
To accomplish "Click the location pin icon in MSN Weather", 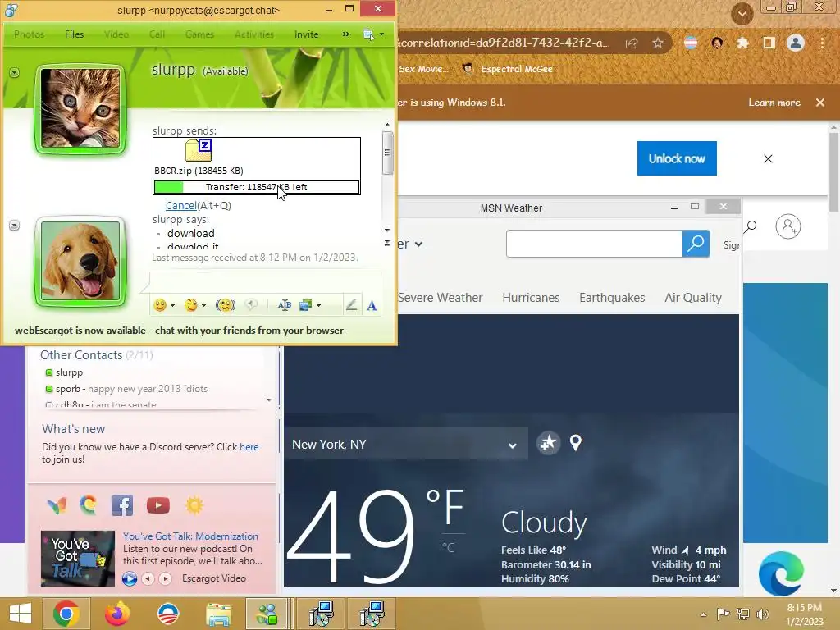I will point(575,443).
